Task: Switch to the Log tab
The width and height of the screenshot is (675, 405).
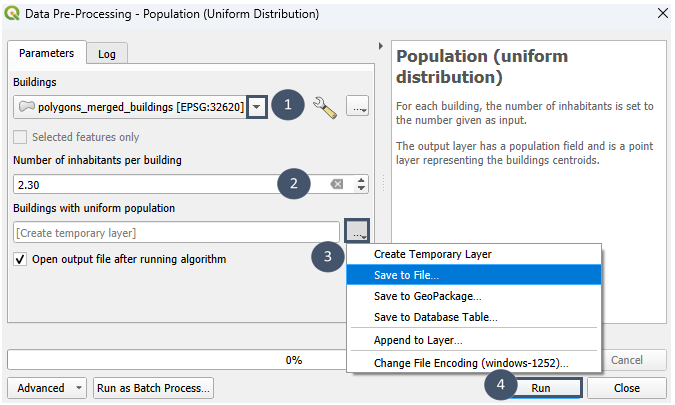Action: (x=106, y=53)
